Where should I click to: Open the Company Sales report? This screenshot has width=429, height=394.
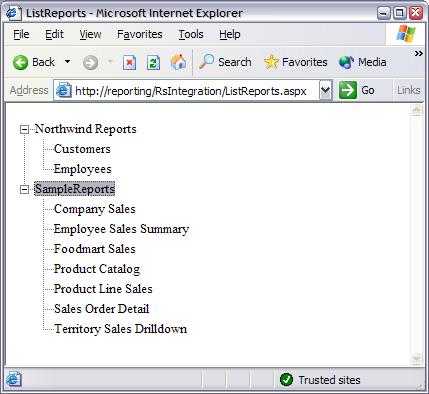point(95,209)
